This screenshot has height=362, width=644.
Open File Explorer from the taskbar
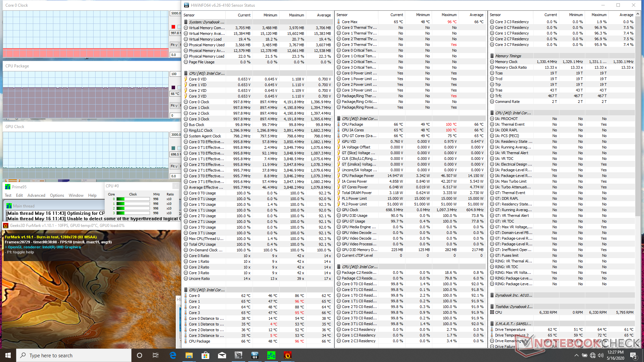[x=189, y=355]
